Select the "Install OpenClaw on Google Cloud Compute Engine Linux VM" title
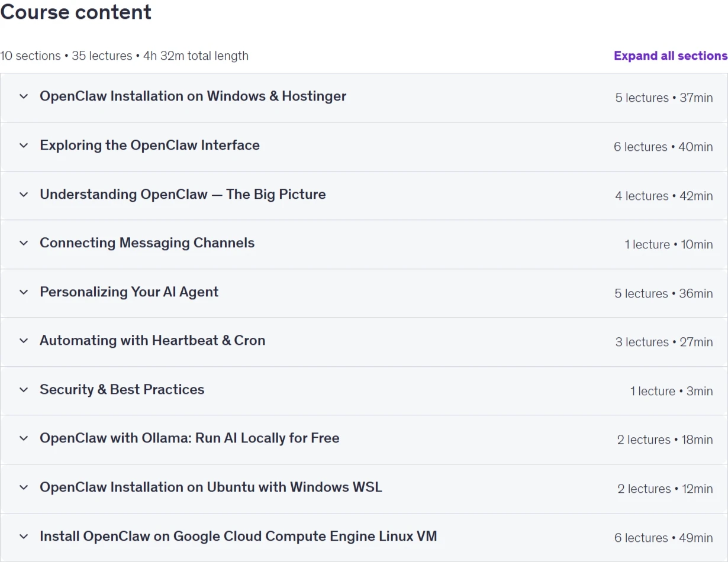 point(239,536)
